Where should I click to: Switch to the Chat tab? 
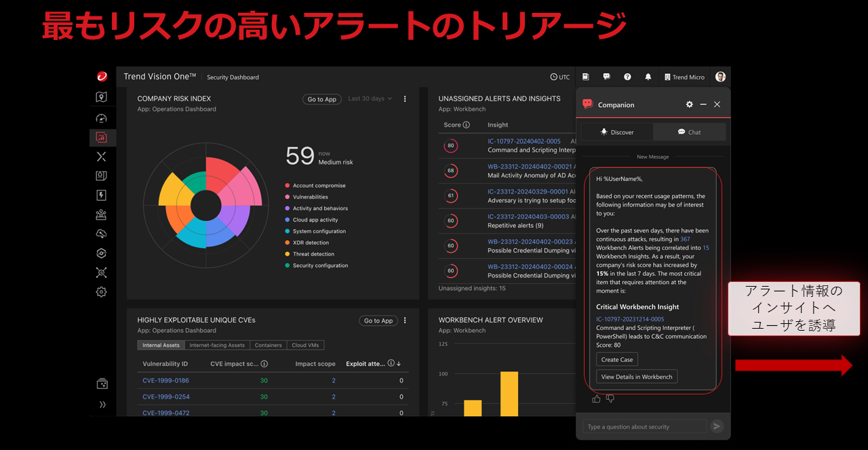coord(689,132)
